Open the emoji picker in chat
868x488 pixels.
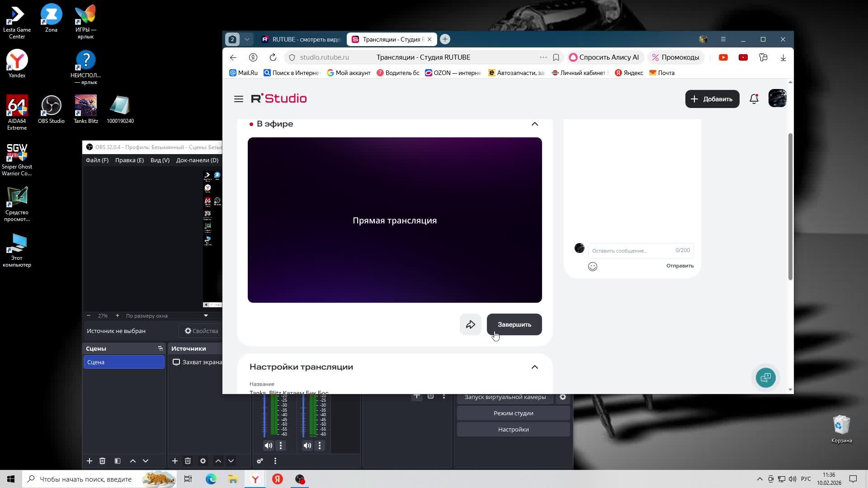(x=592, y=267)
